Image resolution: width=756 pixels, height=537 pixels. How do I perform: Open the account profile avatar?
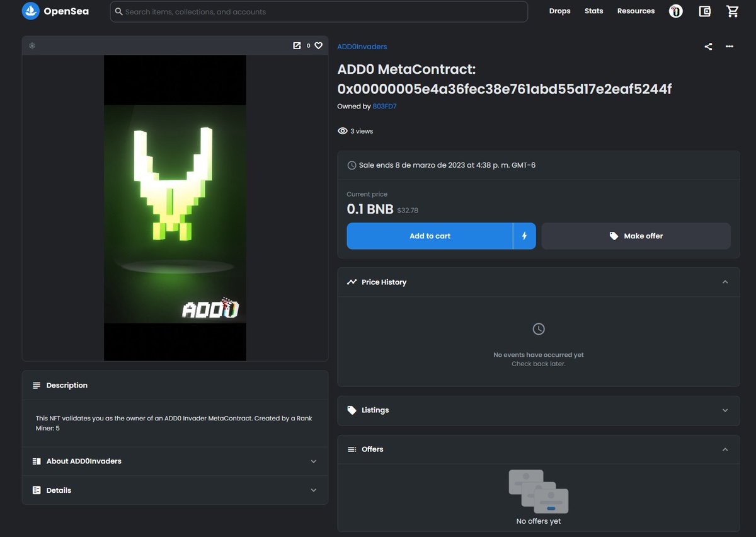tap(676, 11)
